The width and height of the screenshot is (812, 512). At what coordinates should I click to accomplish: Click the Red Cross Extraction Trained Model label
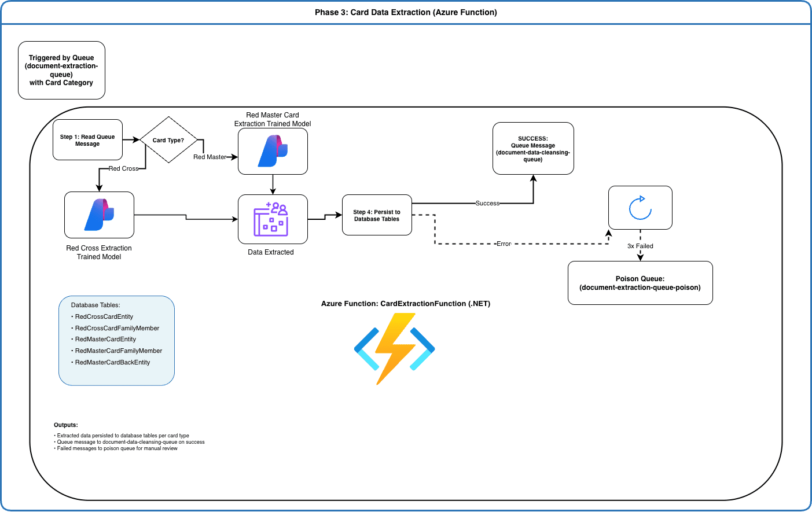[99, 252]
